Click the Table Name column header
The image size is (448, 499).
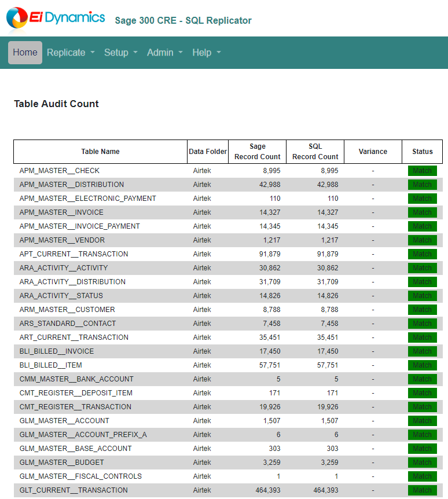point(100,152)
